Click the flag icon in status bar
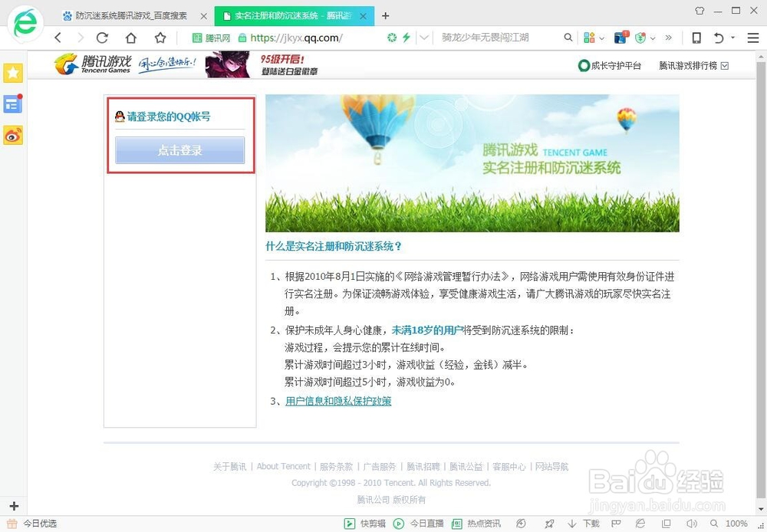This screenshot has height=532, width=767. pyautogui.click(x=617, y=524)
